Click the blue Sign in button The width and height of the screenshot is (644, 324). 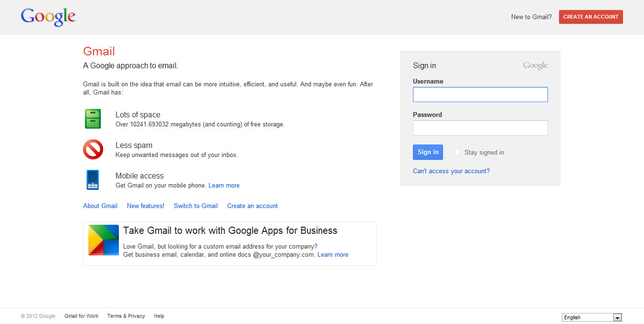pos(428,152)
